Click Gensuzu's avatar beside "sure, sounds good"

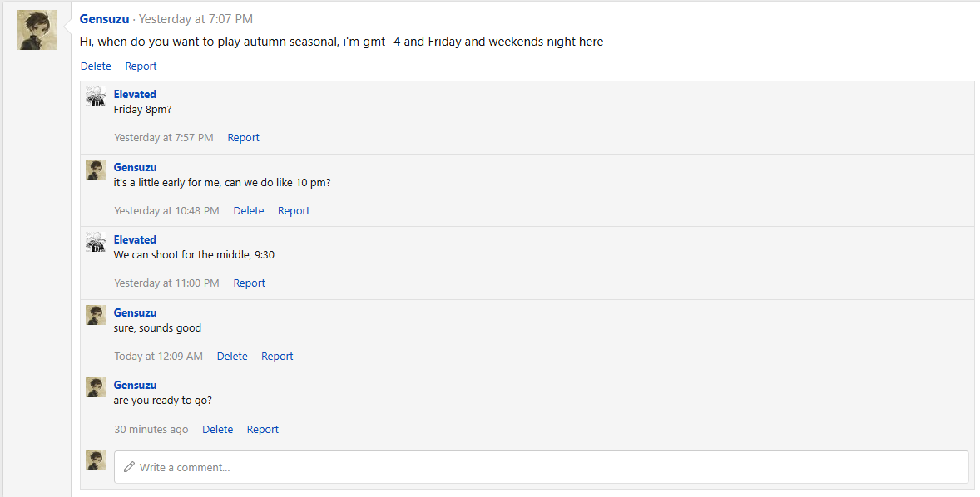(x=95, y=315)
